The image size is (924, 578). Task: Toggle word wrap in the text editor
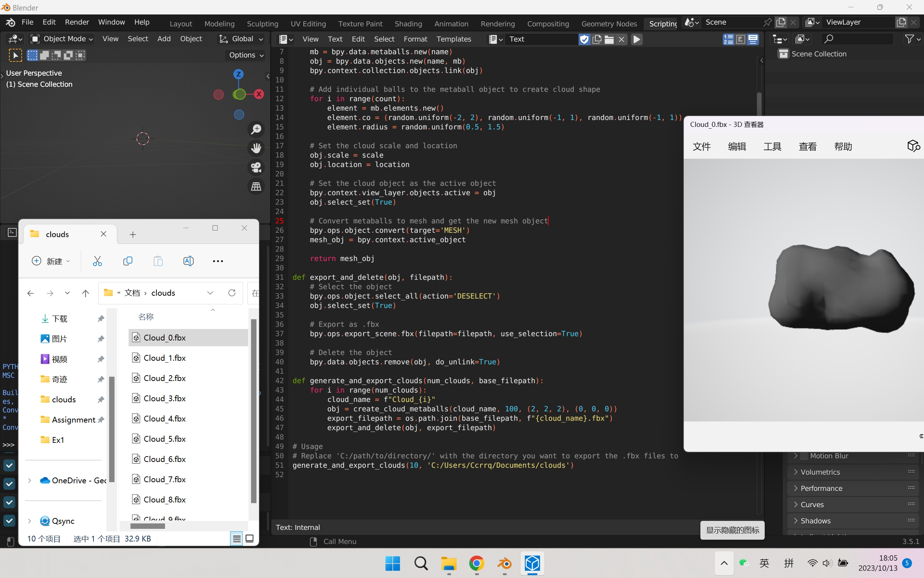coord(740,39)
